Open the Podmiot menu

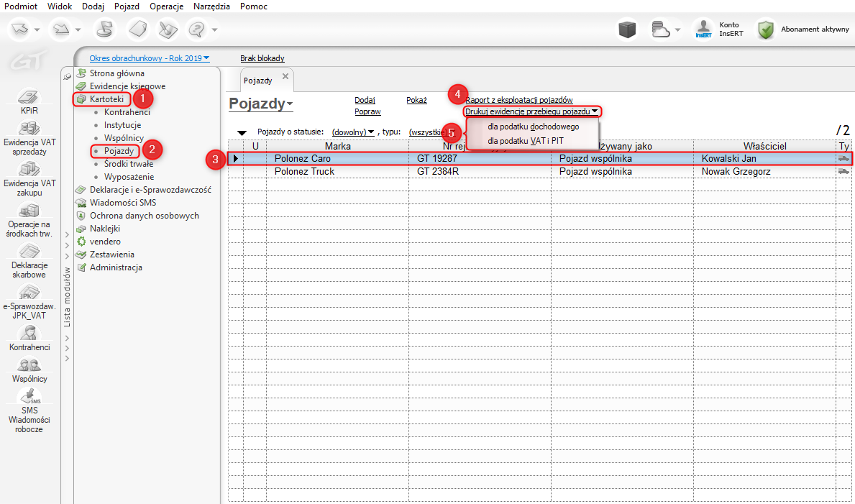pos(21,6)
